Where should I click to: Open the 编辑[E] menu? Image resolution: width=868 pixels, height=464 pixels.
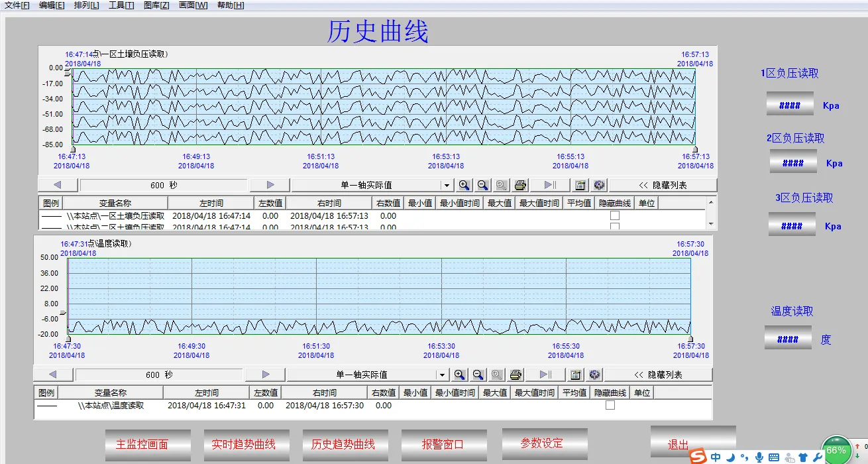click(52, 5)
